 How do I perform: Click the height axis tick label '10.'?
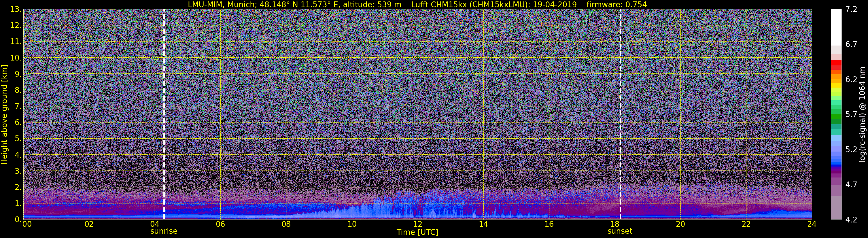click(16, 58)
